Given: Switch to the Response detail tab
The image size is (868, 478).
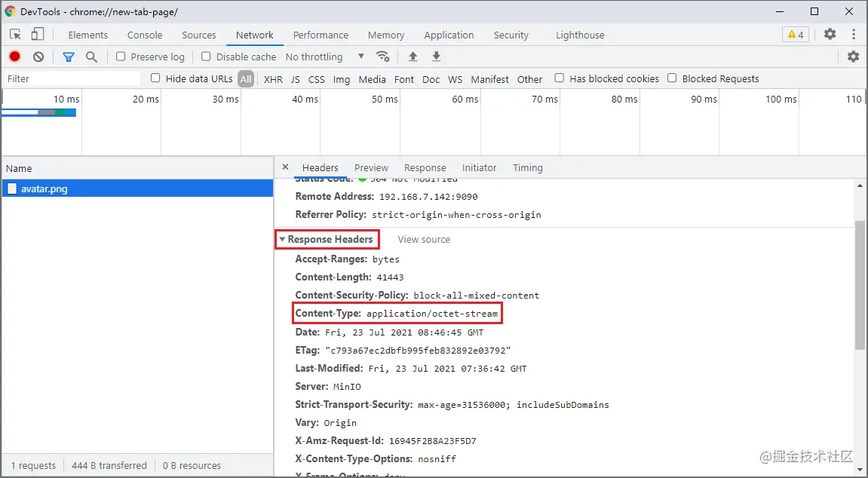Looking at the screenshot, I should (x=425, y=167).
